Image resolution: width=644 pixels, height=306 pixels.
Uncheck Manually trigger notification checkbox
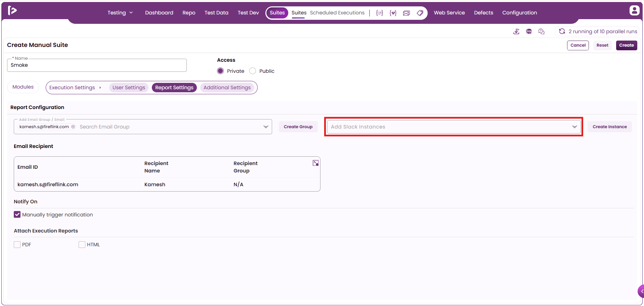click(x=17, y=214)
